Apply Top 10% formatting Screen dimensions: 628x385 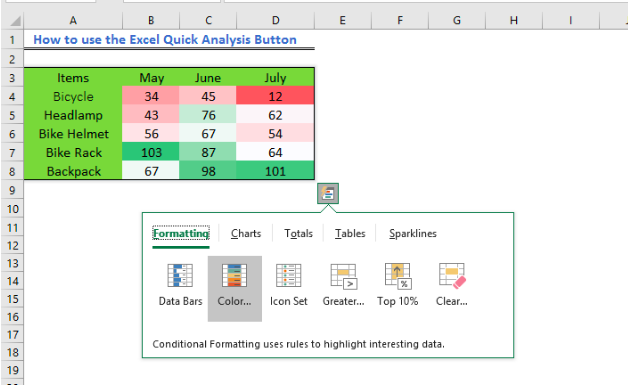(397, 285)
